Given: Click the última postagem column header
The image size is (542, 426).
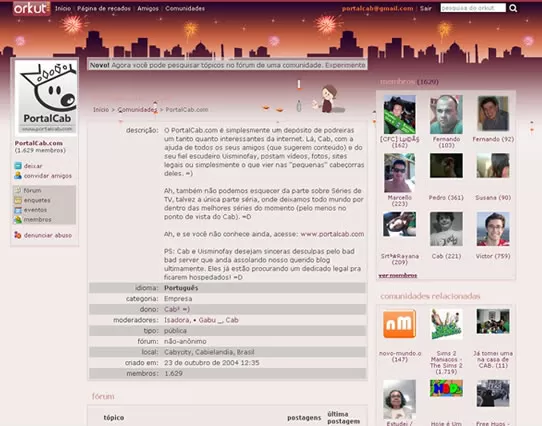Looking at the screenshot, I should (x=344, y=418).
